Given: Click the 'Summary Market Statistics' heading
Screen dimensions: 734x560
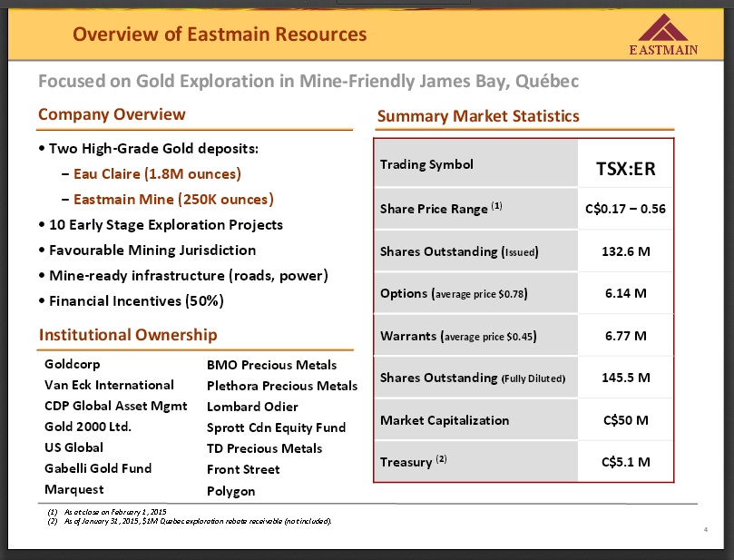Looking at the screenshot, I should [478, 115].
